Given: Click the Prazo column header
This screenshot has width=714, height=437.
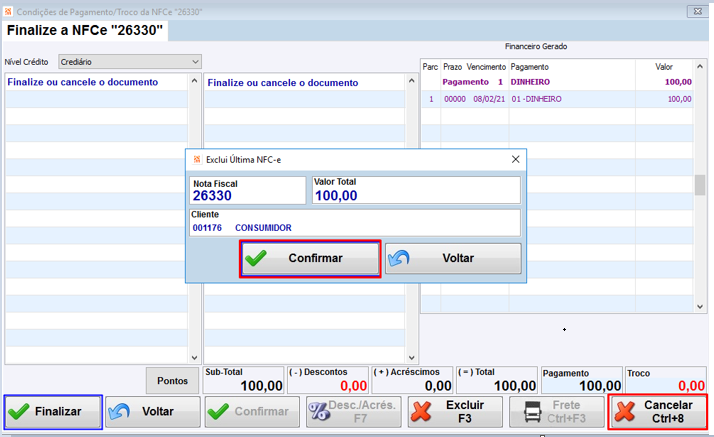Looking at the screenshot, I should point(453,67).
